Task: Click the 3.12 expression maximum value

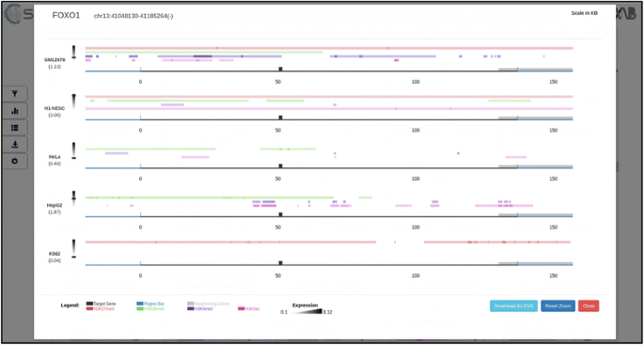Action: 327,312
